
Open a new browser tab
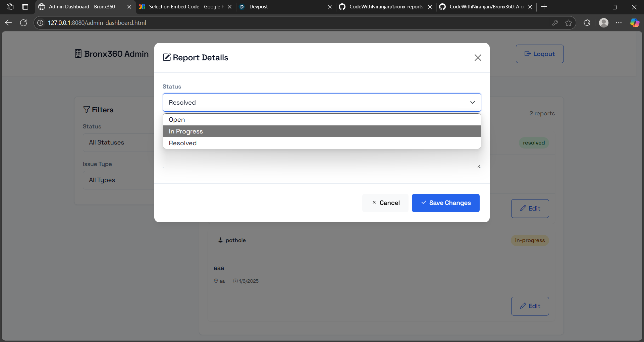click(544, 7)
